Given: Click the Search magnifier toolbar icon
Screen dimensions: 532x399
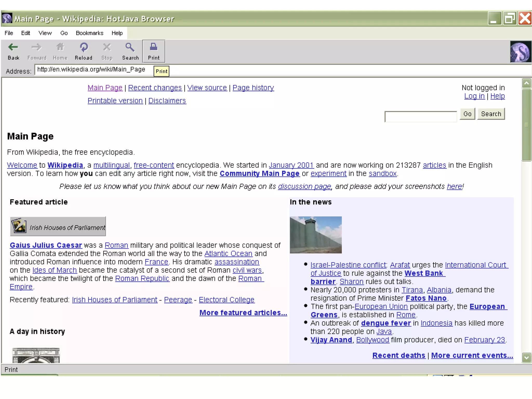Looking at the screenshot, I should tap(130, 48).
